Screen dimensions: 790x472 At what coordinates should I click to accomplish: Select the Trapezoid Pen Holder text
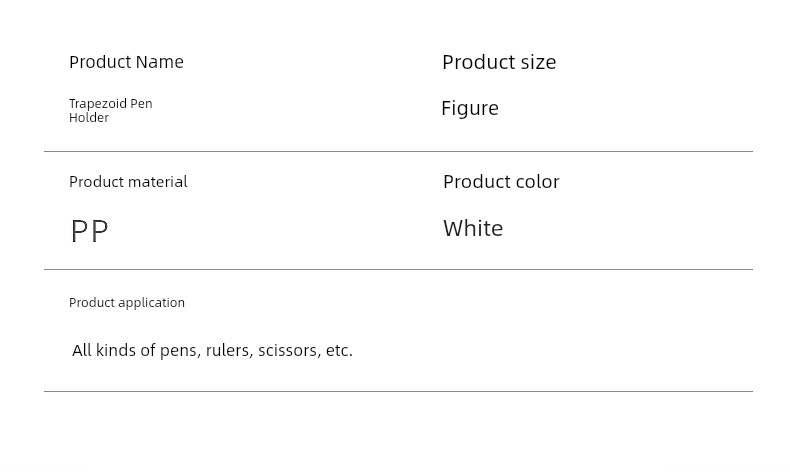pos(110,110)
